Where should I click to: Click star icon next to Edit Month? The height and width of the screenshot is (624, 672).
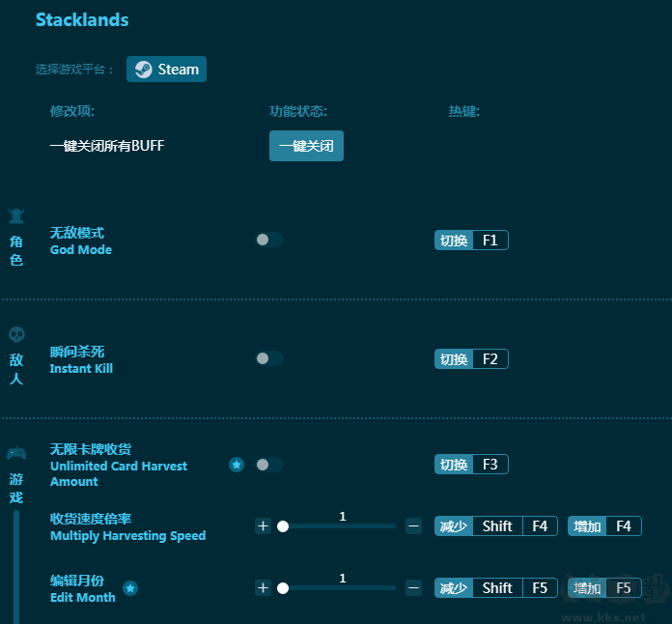(x=130, y=587)
